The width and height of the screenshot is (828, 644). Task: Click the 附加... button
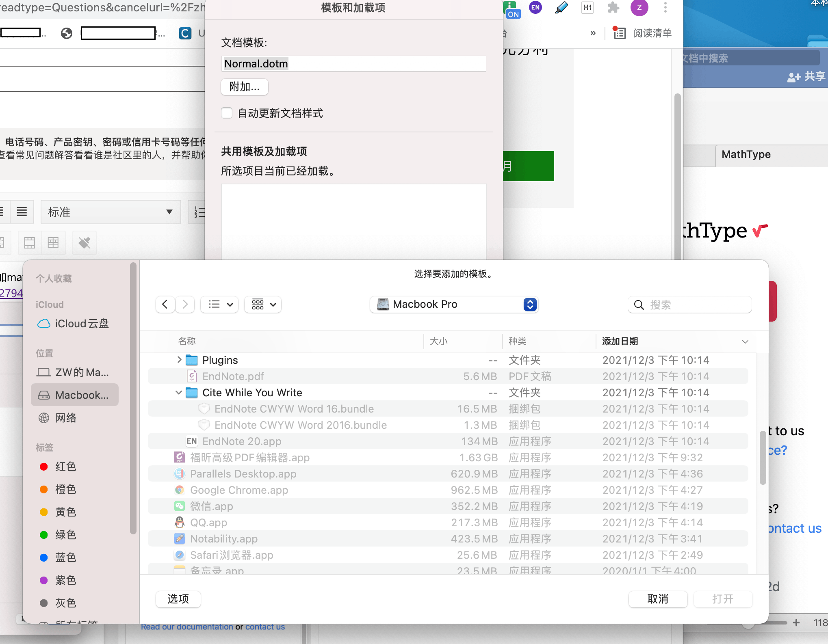(245, 87)
